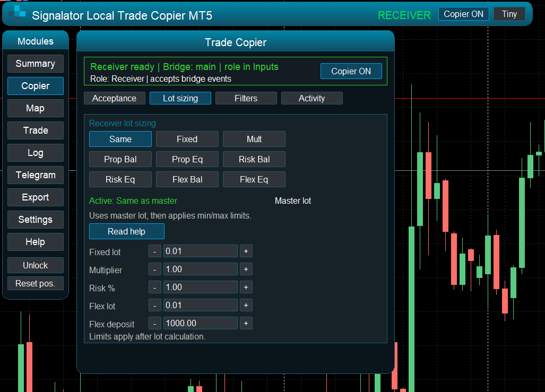Image resolution: width=545 pixels, height=392 pixels.
Task: Decrease Multiplier with minus button
Action: (154, 269)
